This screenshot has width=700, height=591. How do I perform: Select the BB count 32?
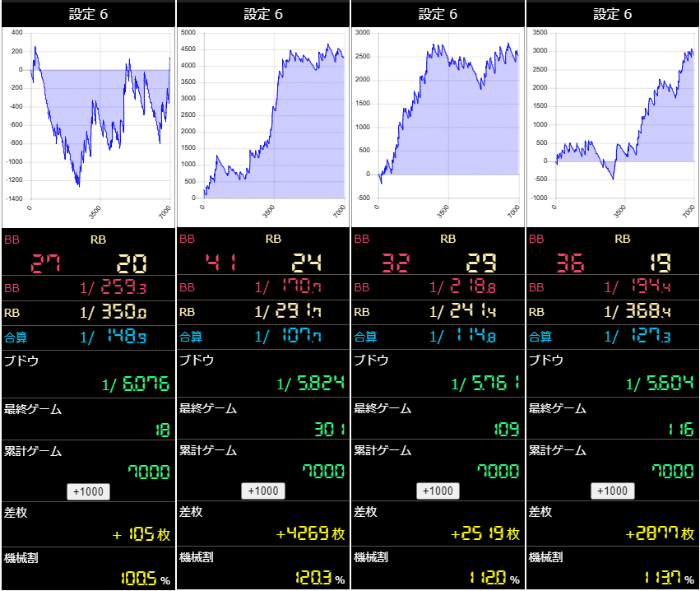click(396, 263)
